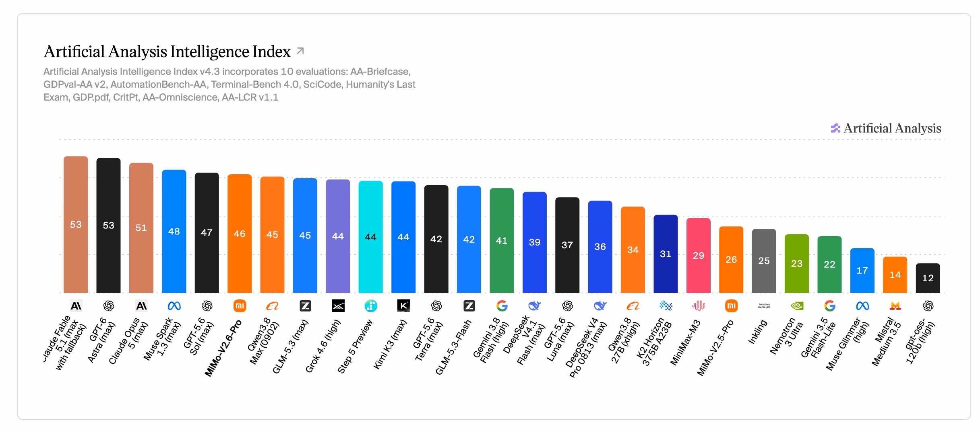Click the Kimi K3 logo icon
Screen dimensions: 980x433
(x=403, y=306)
